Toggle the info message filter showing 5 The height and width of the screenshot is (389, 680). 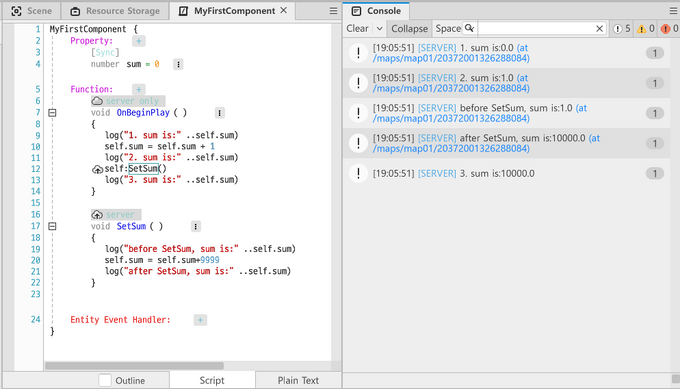(622, 29)
